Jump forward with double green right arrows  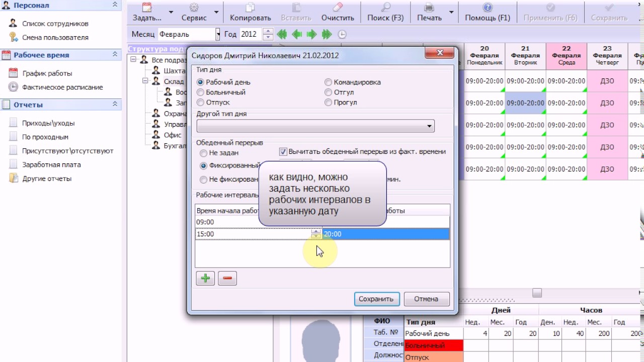pos(327,34)
